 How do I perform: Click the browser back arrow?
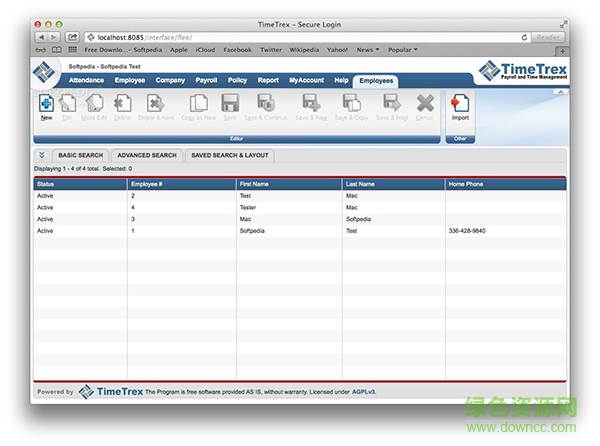pyautogui.click(x=41, y=37)
